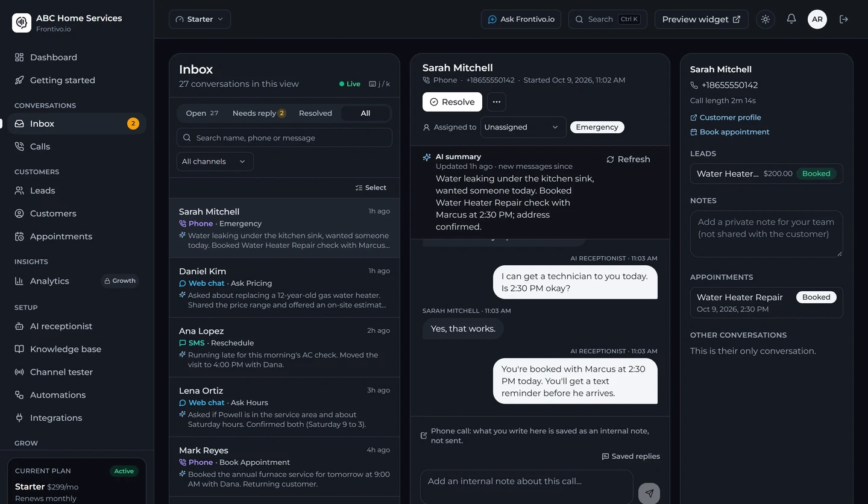The width and height of the screenshot is (868, 504).
Task: Click the ABC Home Services logo
Action: pos(22,23)
